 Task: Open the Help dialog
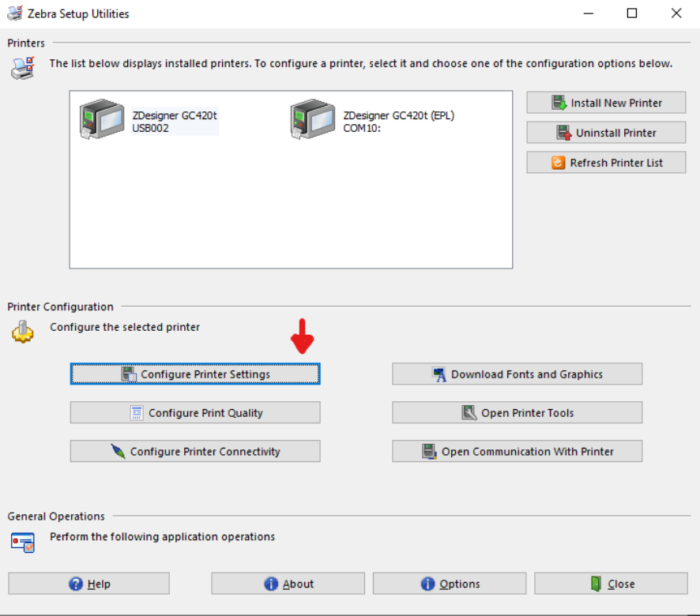click(88, 584)
